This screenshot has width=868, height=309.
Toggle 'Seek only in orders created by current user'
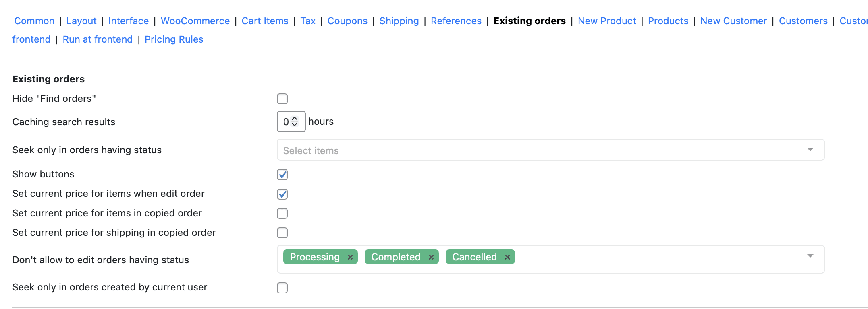pyautogui.click(x=282, y=288)
